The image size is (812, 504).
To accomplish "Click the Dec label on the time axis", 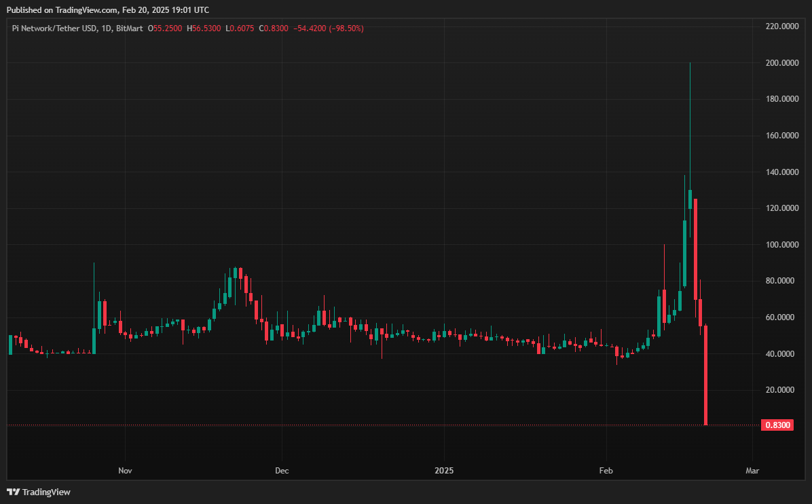I will (x=282, y=470).
